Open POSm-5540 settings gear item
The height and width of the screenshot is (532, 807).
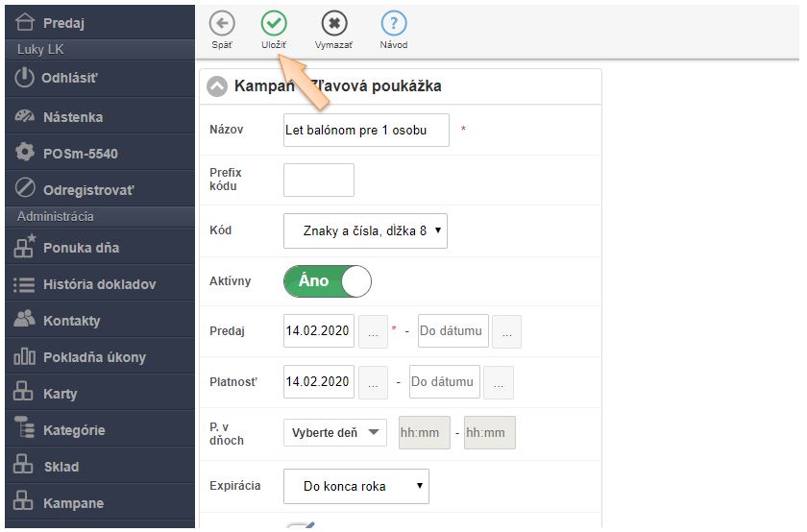click(x=80, y=153)
